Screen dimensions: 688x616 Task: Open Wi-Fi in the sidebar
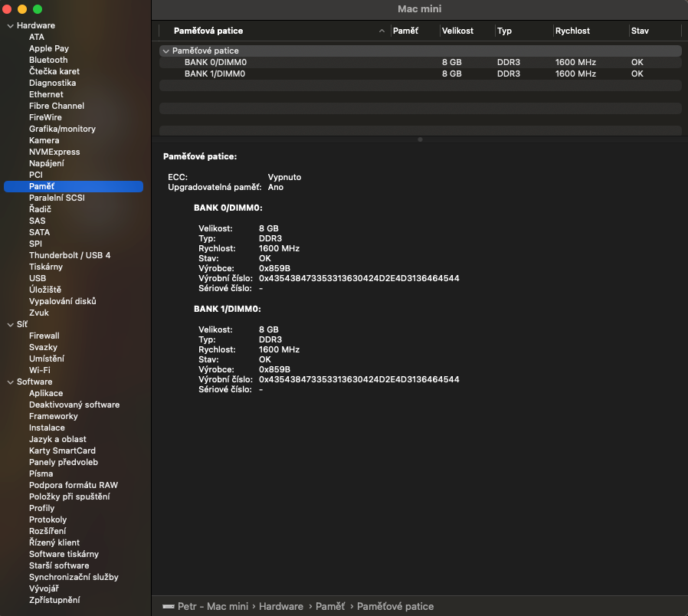click(x=40, y=370)
